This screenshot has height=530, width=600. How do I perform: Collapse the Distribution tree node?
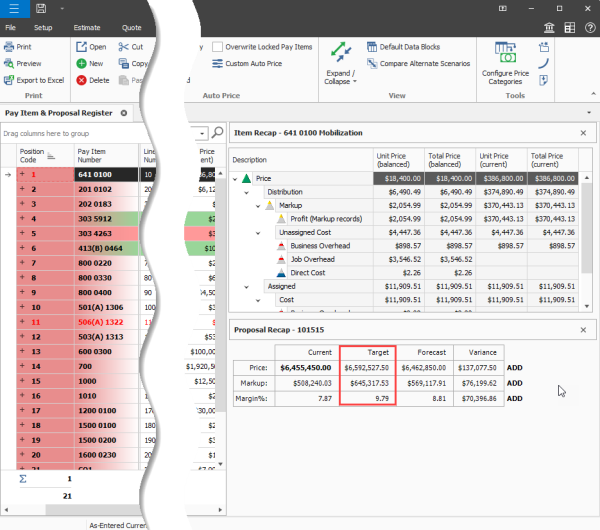(247, 192)
